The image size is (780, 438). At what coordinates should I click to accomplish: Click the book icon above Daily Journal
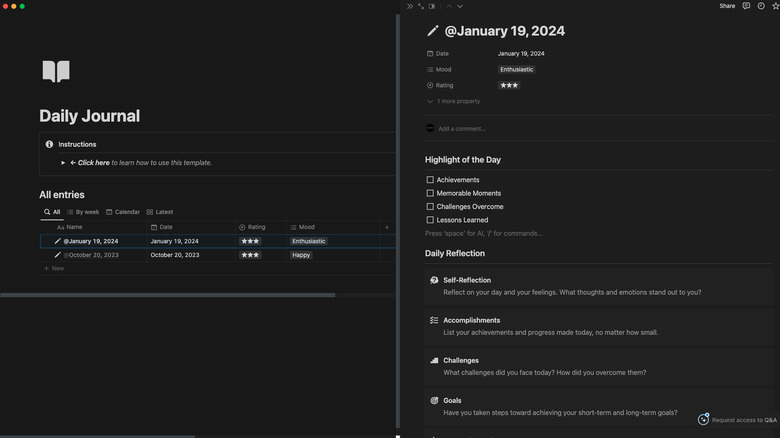tap(56, 71)
